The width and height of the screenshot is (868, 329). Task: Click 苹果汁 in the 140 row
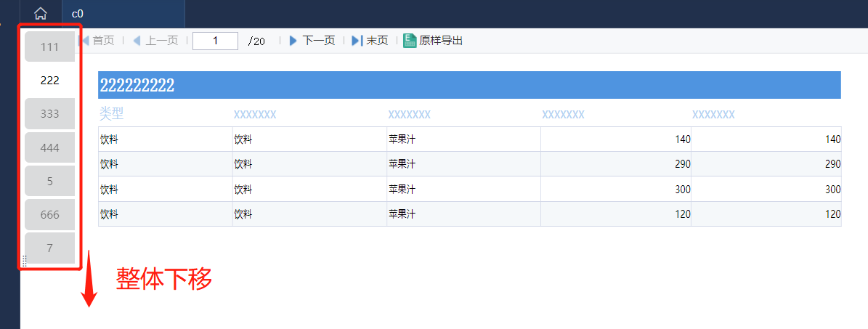[x=402, y=139]
